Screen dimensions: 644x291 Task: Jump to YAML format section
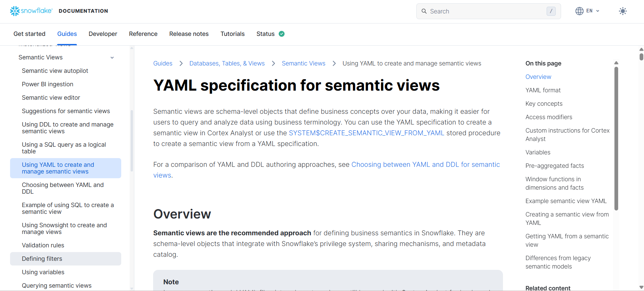click(x=543, y=90)
